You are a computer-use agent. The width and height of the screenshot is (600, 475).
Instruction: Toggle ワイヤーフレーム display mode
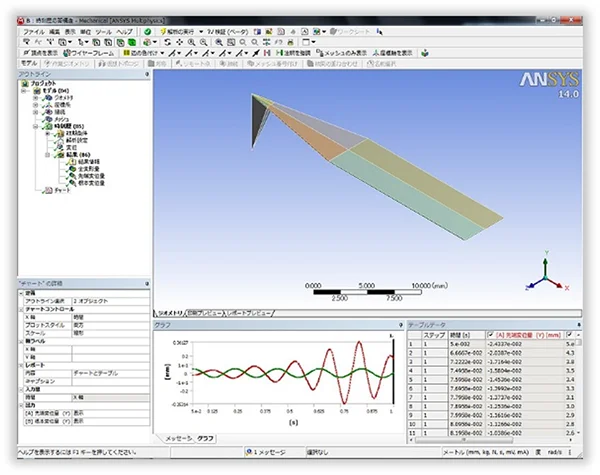coord(89,53)
